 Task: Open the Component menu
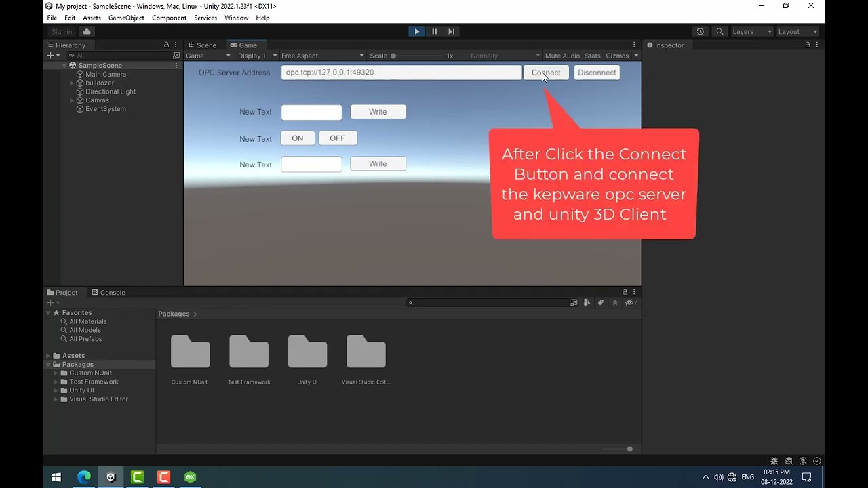pos(169,18)
